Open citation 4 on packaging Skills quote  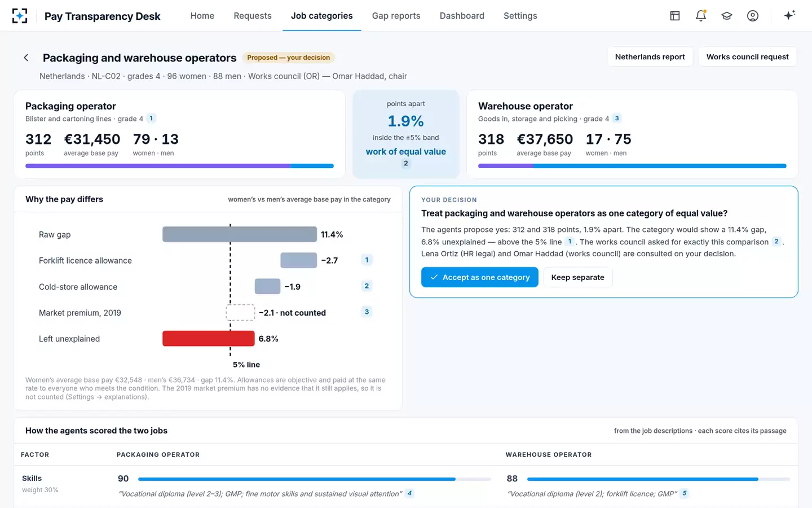point(409,493)
